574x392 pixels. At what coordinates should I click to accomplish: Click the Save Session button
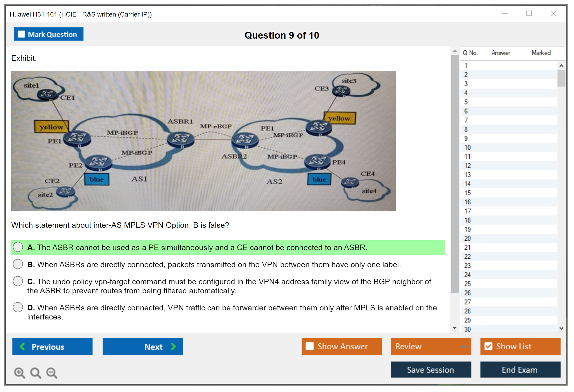click(x=431, y=370)
